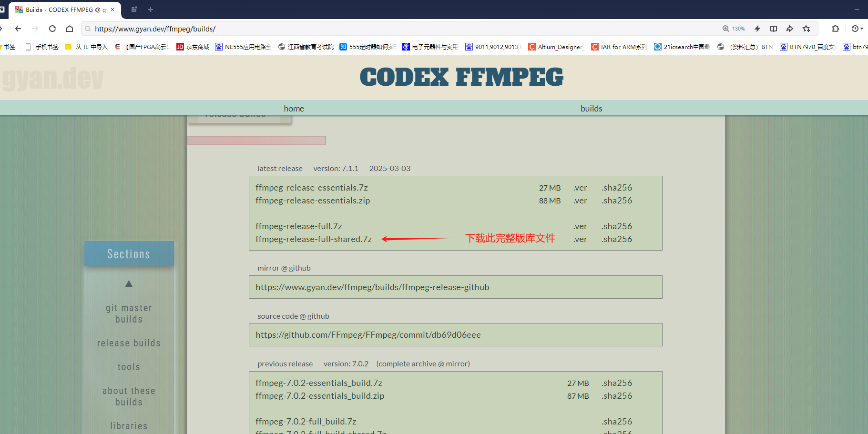Open Altium_Designer bookmark
Image resolution: width=868 pixels, height=434 pixels.
pos(556,47)
